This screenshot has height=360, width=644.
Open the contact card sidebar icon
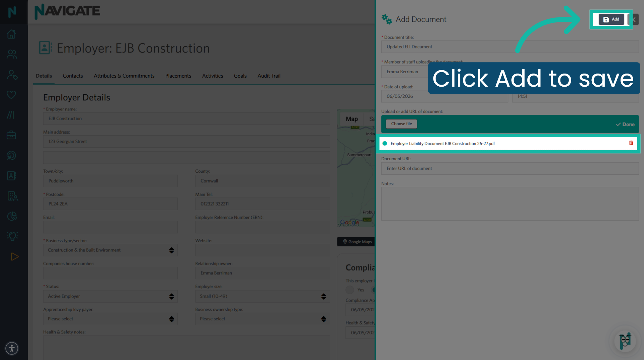[x=11, y=176]
